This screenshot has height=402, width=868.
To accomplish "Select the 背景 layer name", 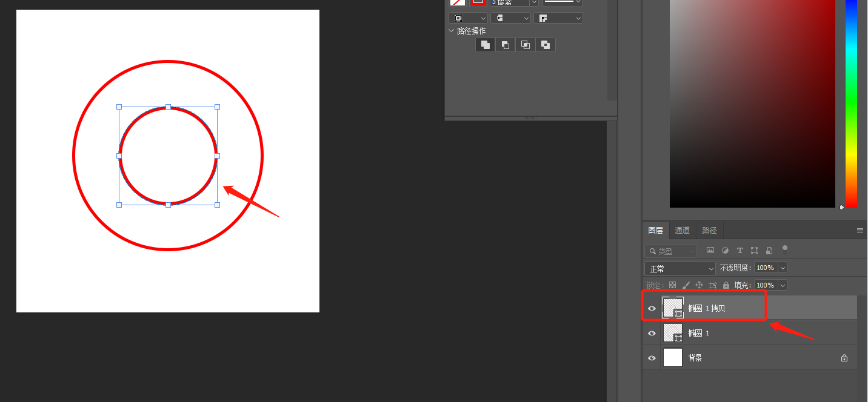I will (695, 358).
